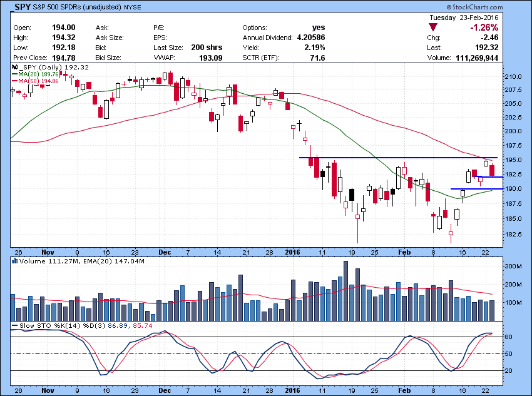The height and width of the screenshot is (396, 532).
Task: Select the Yield value 2.19%
Action: (315, 48)
